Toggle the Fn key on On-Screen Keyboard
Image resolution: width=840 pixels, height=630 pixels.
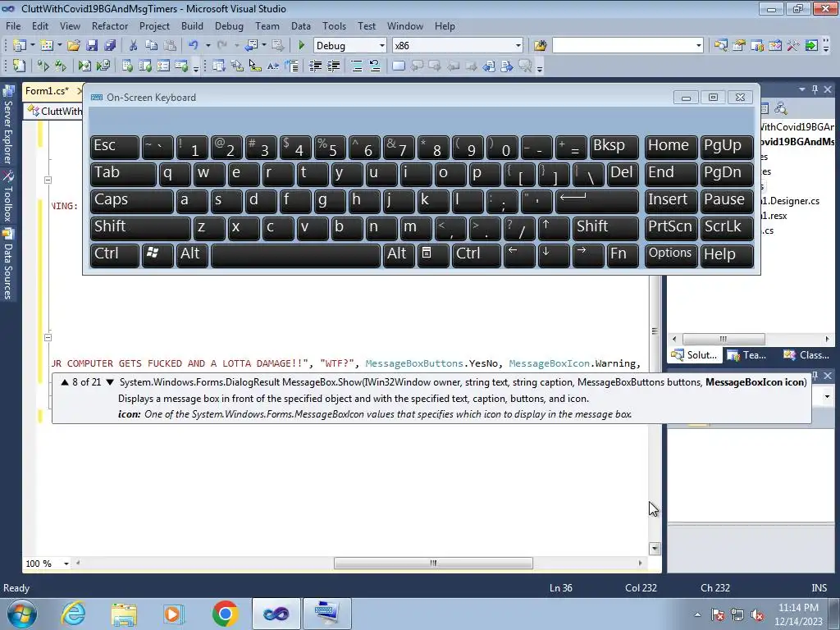(623, 254)
